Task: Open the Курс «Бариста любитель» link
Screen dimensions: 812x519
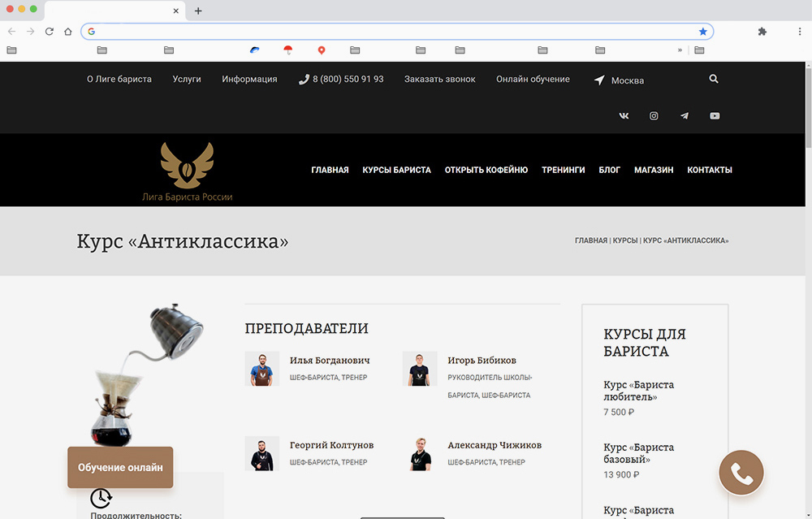Action: [638, 391]
